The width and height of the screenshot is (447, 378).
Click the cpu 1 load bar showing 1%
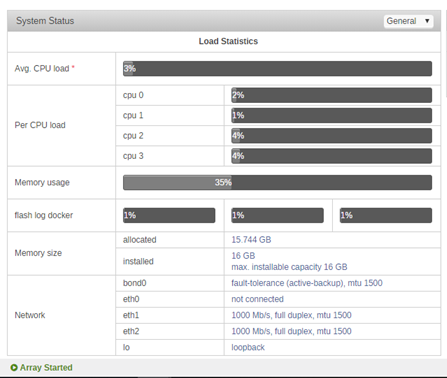pos(332,116)
